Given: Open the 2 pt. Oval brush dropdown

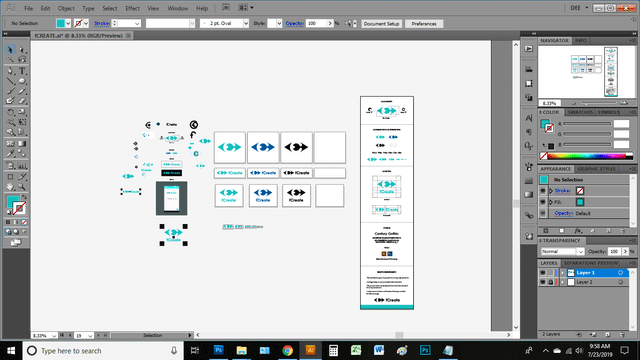Looking at the screenshot, I should point(224,23).
